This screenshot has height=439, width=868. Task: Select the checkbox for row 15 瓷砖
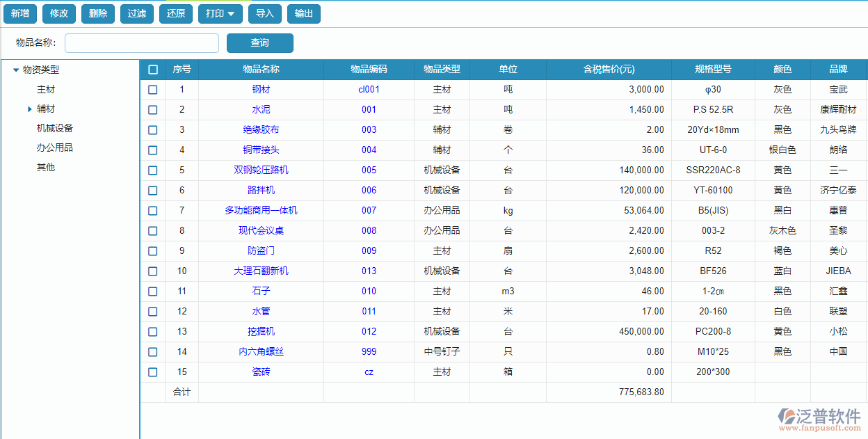(x=153, y=372)
